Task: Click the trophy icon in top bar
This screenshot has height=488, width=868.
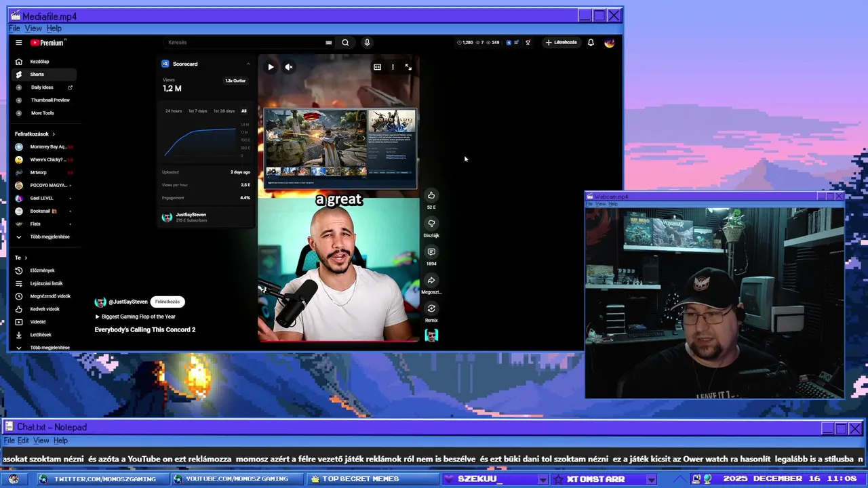Action: 528,43
